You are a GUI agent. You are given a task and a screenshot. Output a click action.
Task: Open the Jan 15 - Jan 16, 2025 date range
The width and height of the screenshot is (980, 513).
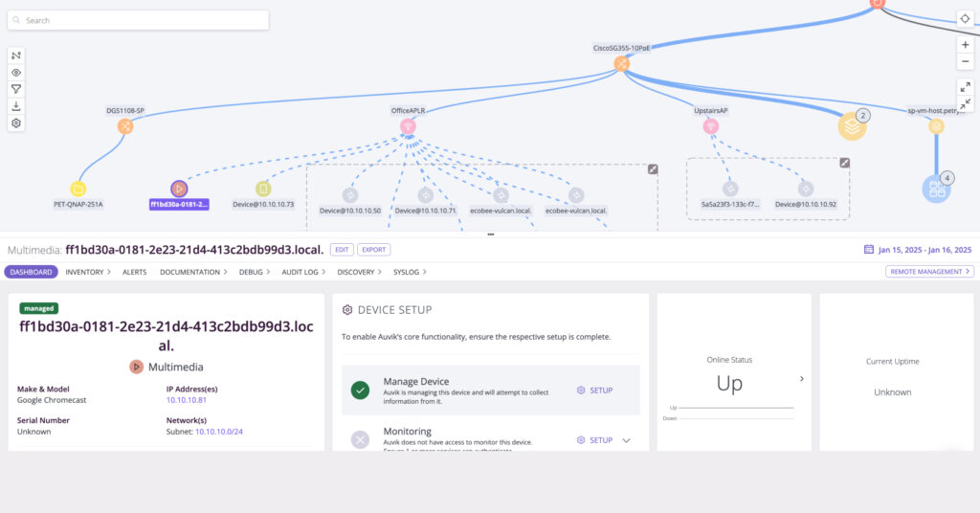(x=925, y=250)
